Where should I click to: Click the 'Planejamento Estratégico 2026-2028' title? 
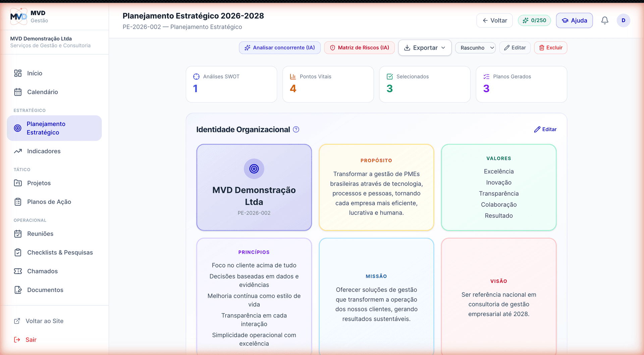pos(193,16)
